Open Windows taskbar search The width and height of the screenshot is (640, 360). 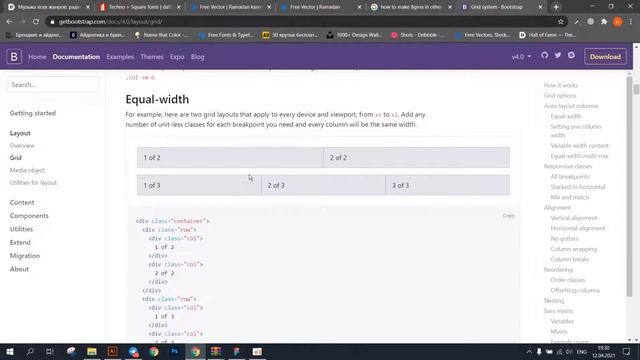[x=30, y=351]
